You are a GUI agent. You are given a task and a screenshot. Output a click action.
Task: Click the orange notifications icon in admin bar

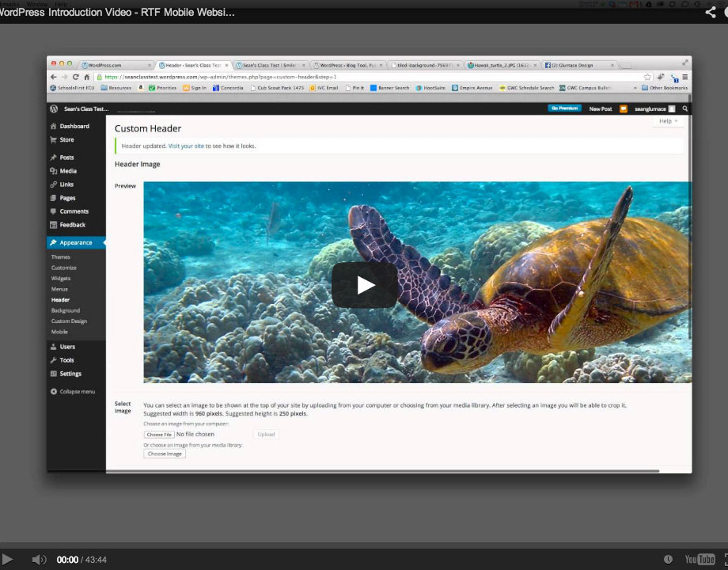tap(623, 108)
